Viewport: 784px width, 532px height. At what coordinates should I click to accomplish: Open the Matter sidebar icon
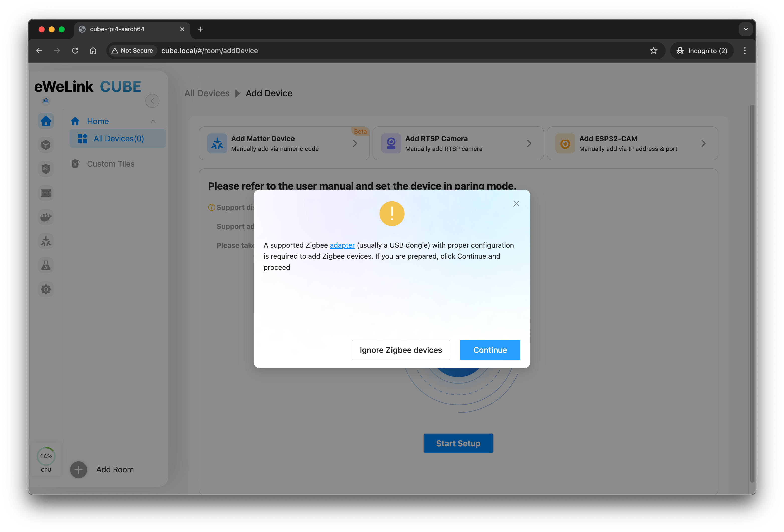pyautogui.click(x=46, y=241)
